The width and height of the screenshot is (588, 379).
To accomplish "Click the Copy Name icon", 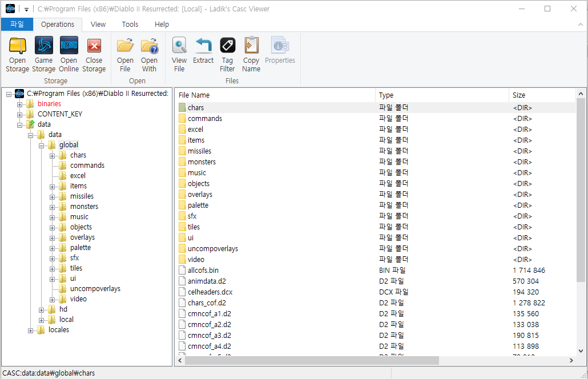I will click(251, 46).
